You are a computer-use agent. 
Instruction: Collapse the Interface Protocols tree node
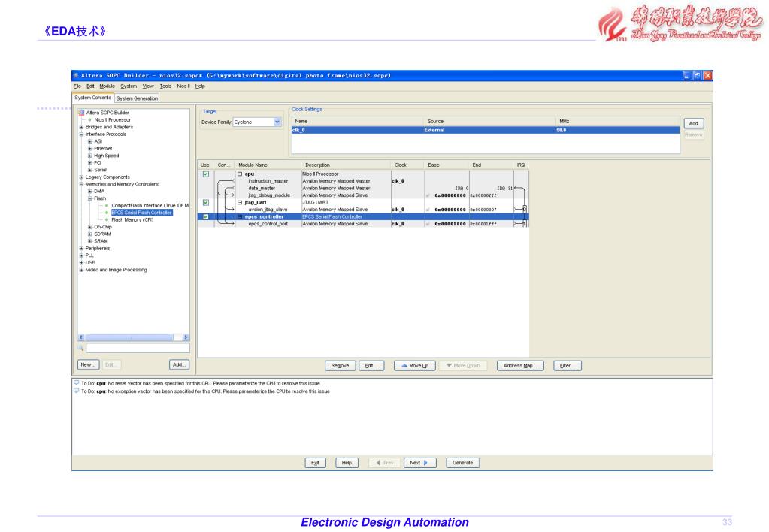point(81,135)
